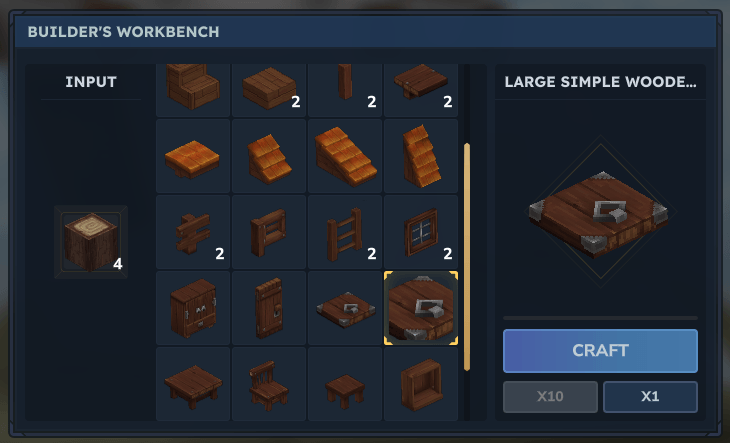Click the wood log input slot
730x443 pixels.
tap(91, 242)
